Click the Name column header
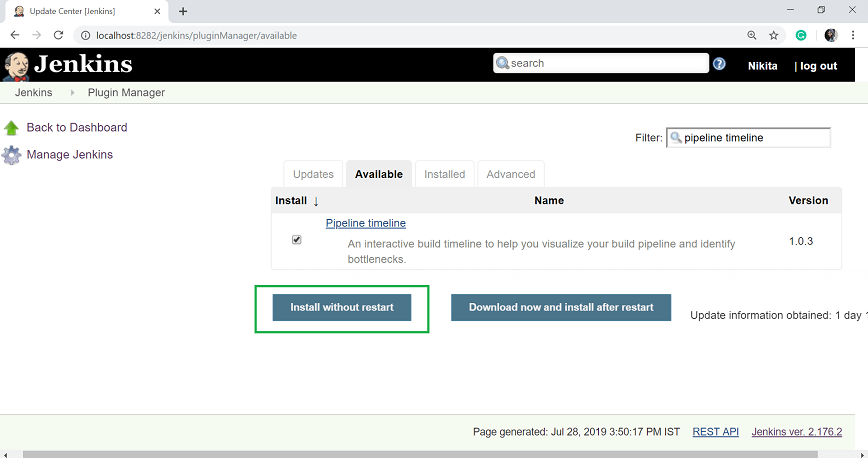Image resolution: width=868 pixels, height=458 pixels. (x=549, y=200)
